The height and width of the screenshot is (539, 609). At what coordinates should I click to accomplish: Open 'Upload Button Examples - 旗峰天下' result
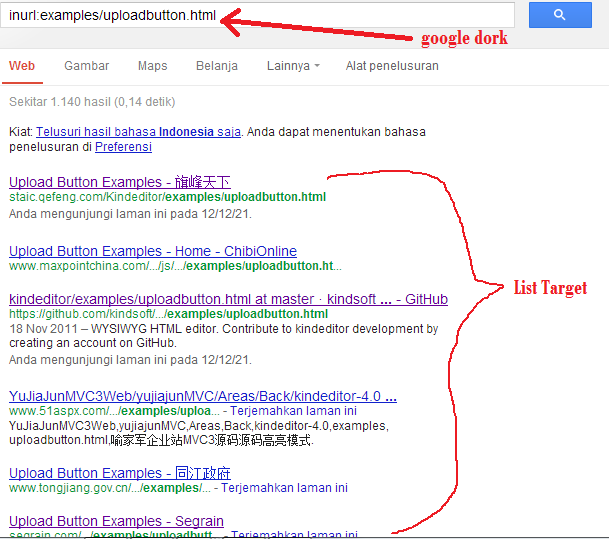point(120,182)
